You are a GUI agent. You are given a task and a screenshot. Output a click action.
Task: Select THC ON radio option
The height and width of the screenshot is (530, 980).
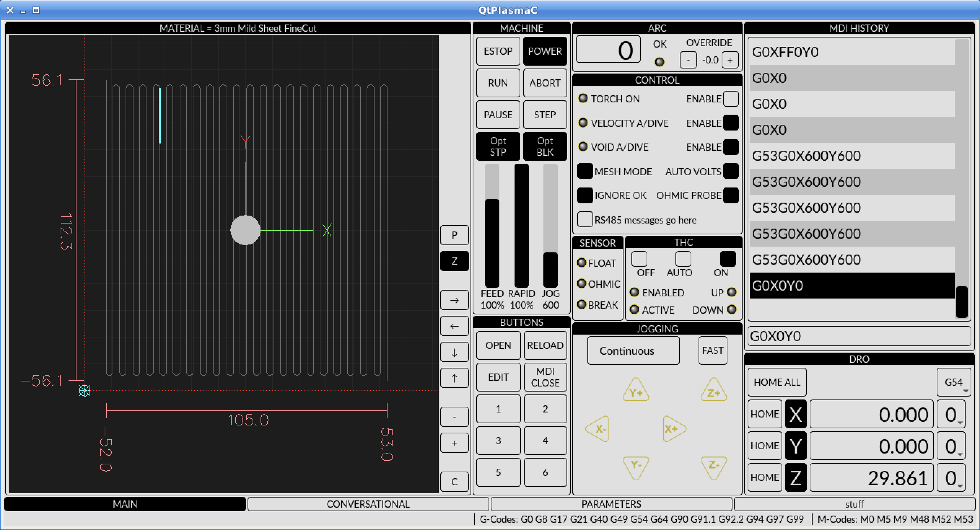tap(728, 259)
